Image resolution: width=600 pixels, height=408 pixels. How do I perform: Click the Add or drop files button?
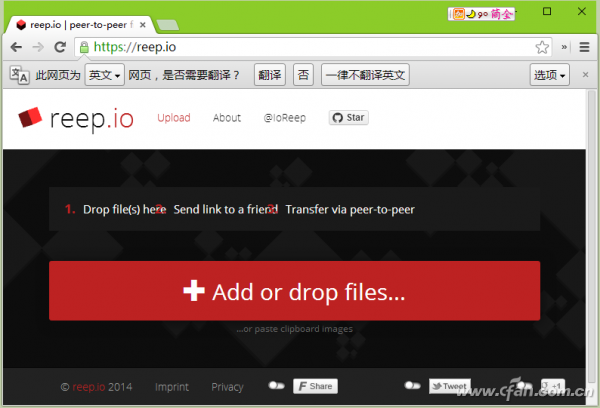[295, 291]
